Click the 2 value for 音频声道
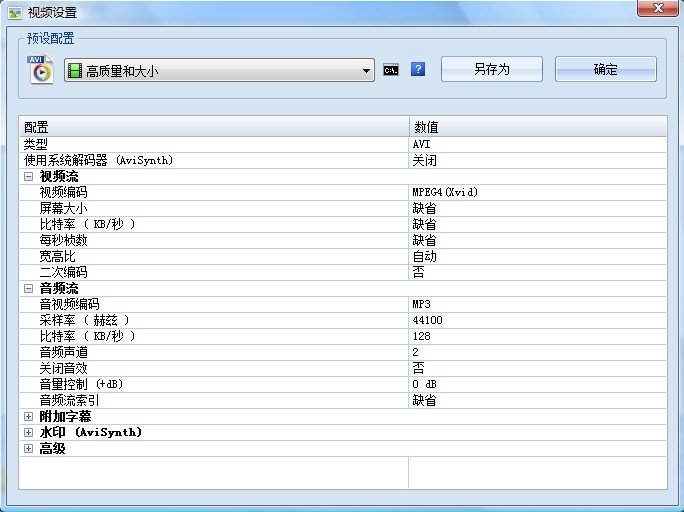The image size is (684, 512). point(537,352)
